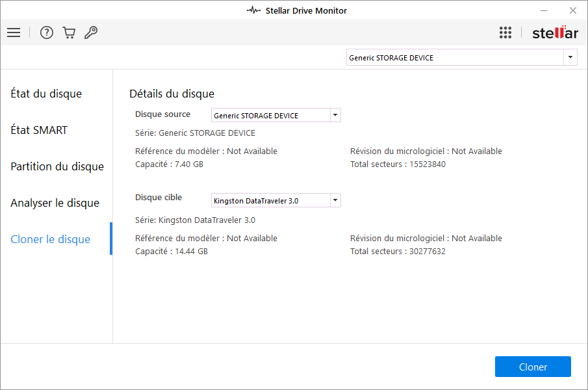
Task: Open the Disque cible dropdown
Action: (x=335, y=200)
